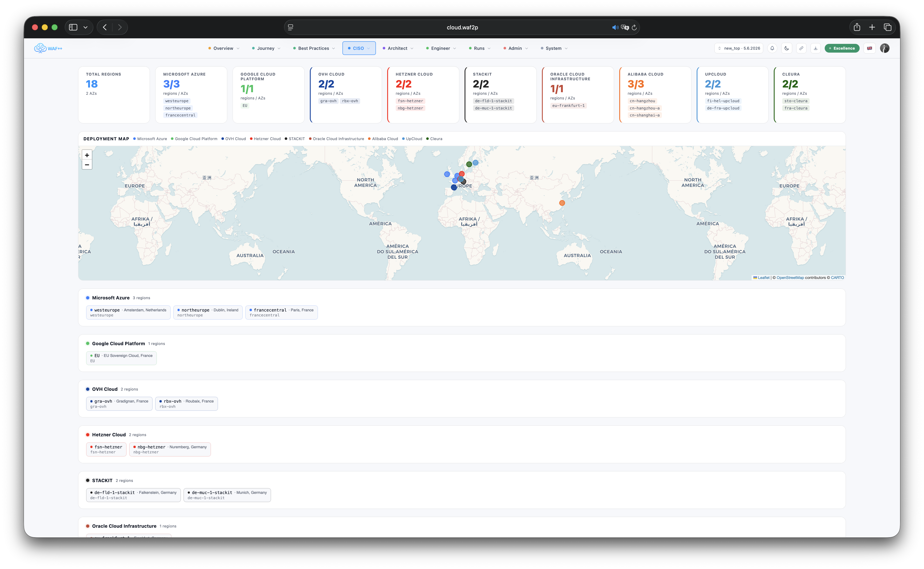Show tab overview icon

[x=888, y=27]
